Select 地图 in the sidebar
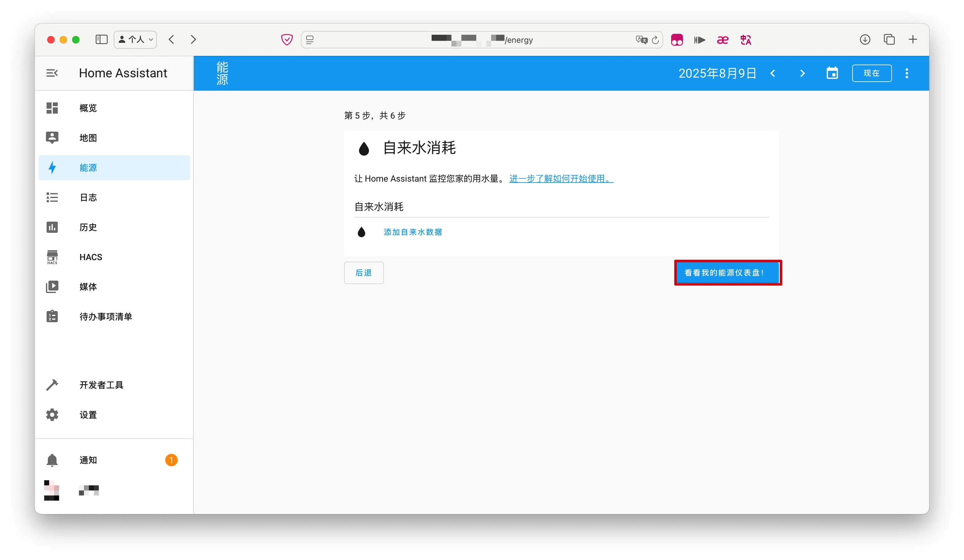 [x=114, y=138]
